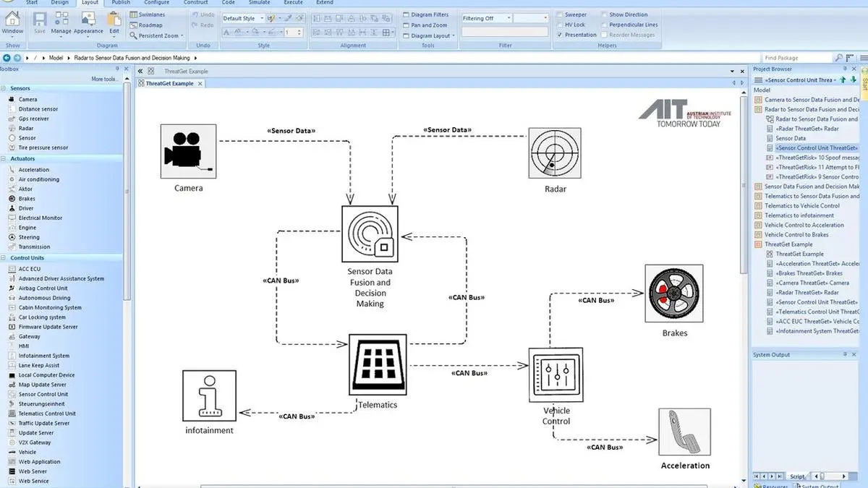
Task: Click More tools in the Toolbox
Action: pos(105,79)
